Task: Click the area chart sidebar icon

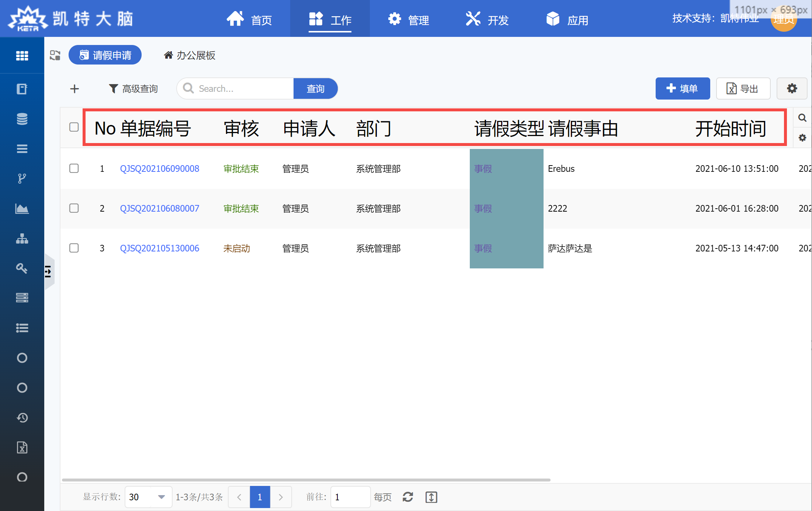Action: point(22,209)
